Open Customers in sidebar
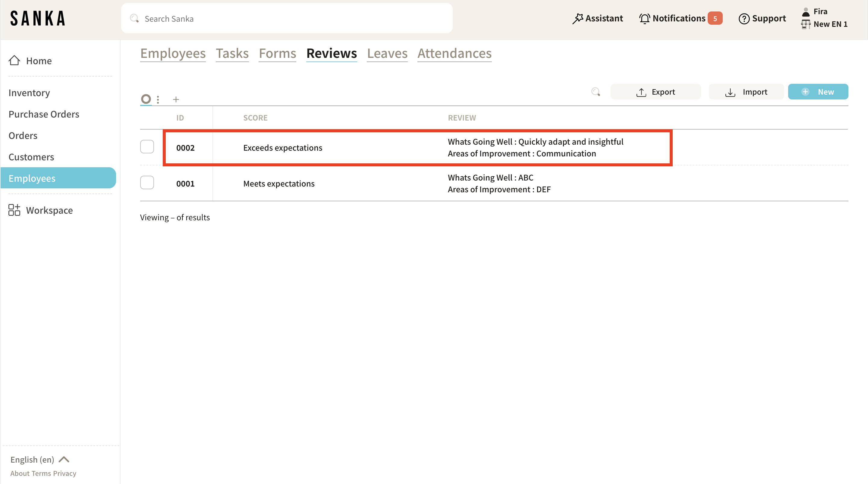Image resolution: width=868 pixels, height=484 pixels. (31, 157)
